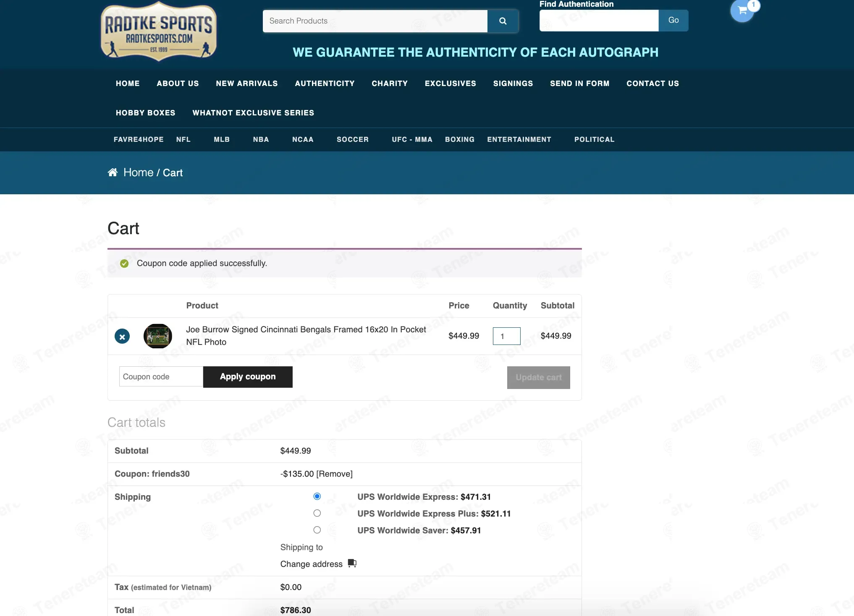Click the Go authentication button
Image resolution: width=854 pixels, height=616 pixels.
coord(673,21)
